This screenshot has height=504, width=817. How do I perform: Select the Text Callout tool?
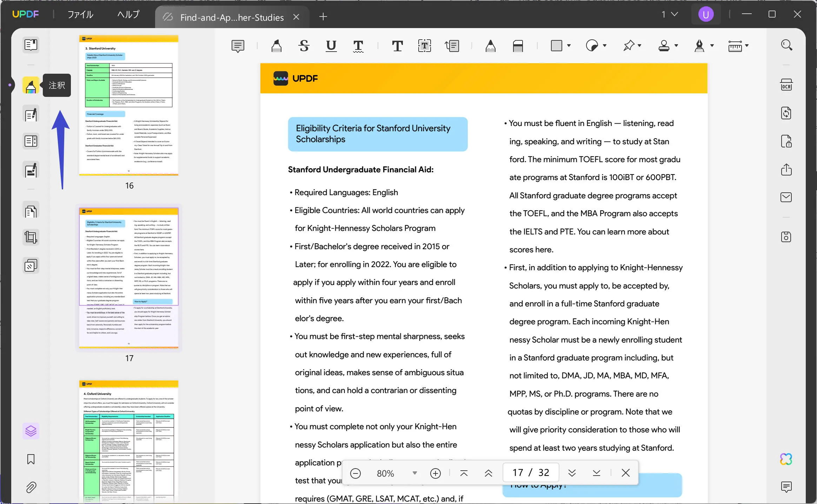click(x=452, y=46)
